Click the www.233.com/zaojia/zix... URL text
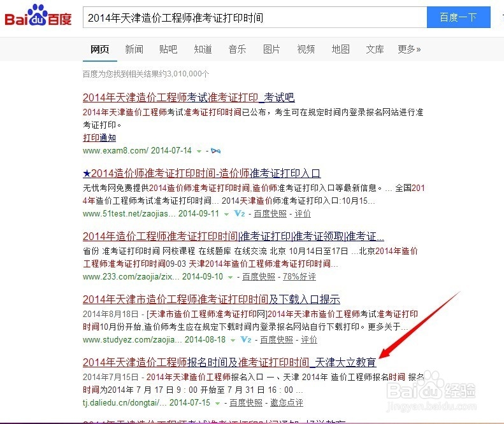This screenshot has height=424, width=504. (131, 276)
